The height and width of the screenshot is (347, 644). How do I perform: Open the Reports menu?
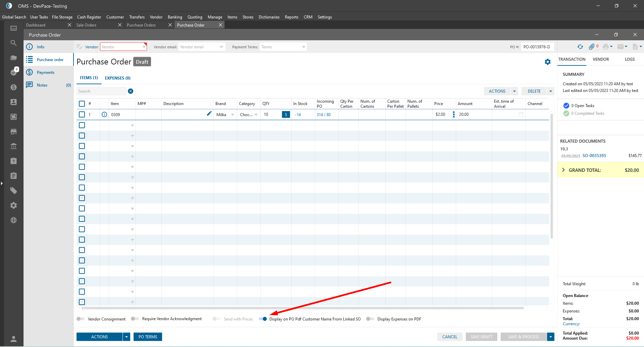pyautogui.click(x=291, y=17)
